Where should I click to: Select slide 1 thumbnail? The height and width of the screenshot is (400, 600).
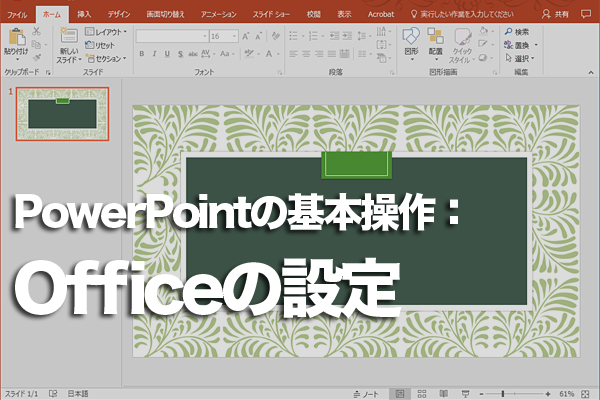[x=62, y=114]
